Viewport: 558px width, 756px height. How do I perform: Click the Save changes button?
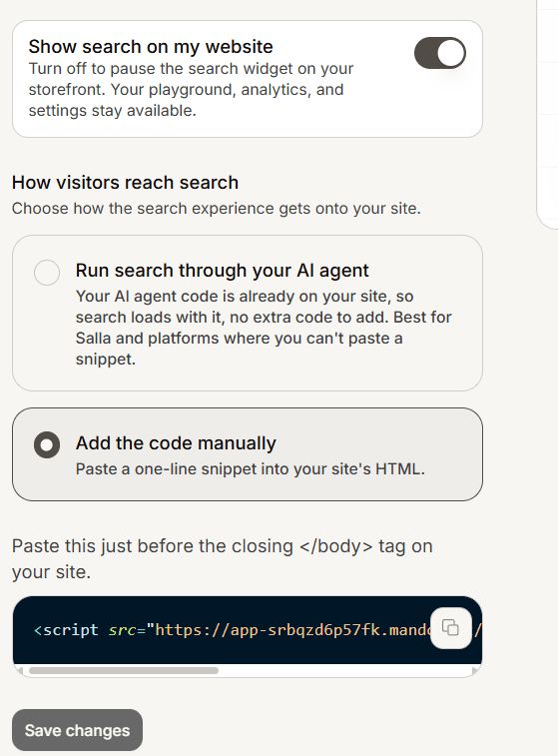[77, 730]
